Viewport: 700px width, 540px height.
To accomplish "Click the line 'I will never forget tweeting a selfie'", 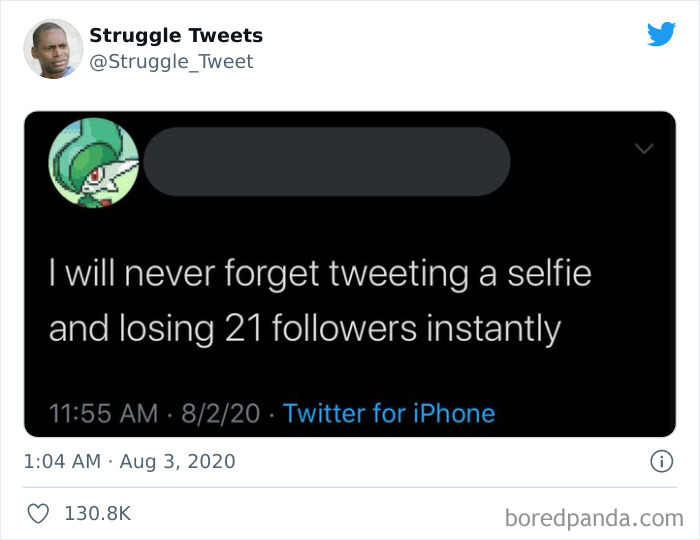I will [320, 273].
